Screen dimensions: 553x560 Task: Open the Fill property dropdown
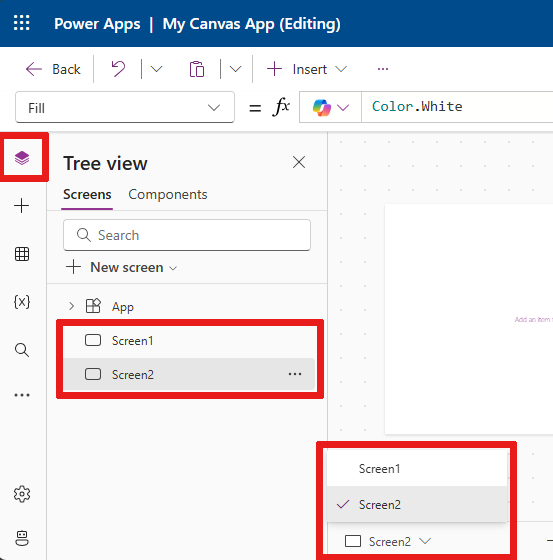point(125,108)
